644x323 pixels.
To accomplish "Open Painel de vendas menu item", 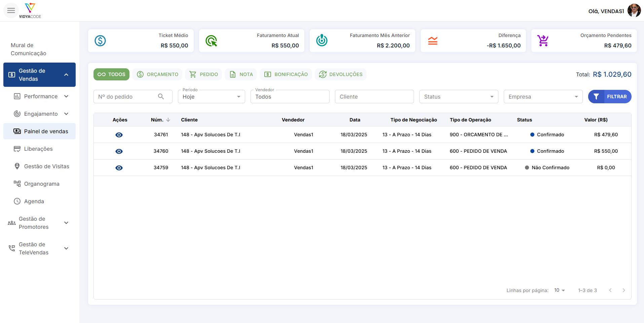I will coord(39,131).
